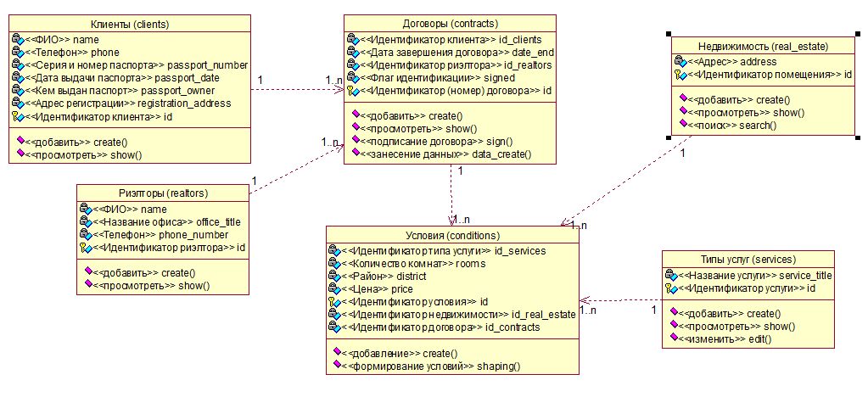Select the sign() operation text in Договоры

pyautogui.click(x=436, y=141)
